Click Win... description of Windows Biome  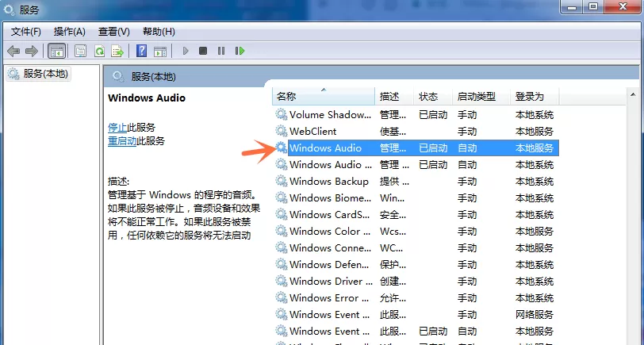click(392, 198)
